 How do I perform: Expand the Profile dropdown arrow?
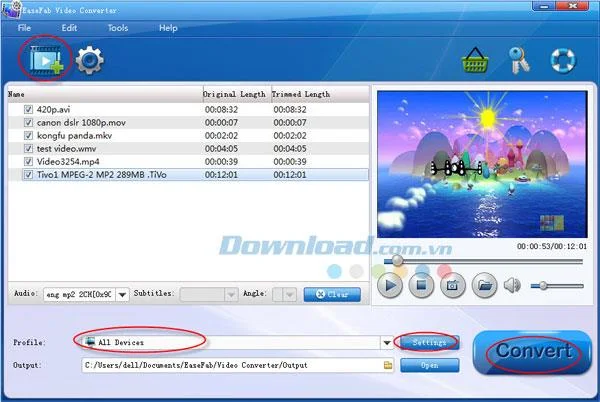tap(387, 343)
